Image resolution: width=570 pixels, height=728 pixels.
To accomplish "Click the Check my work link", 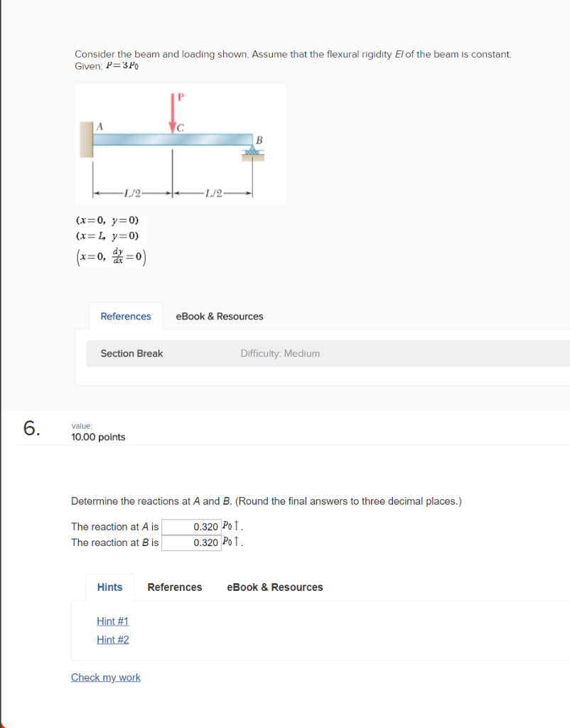I will 105,677.
